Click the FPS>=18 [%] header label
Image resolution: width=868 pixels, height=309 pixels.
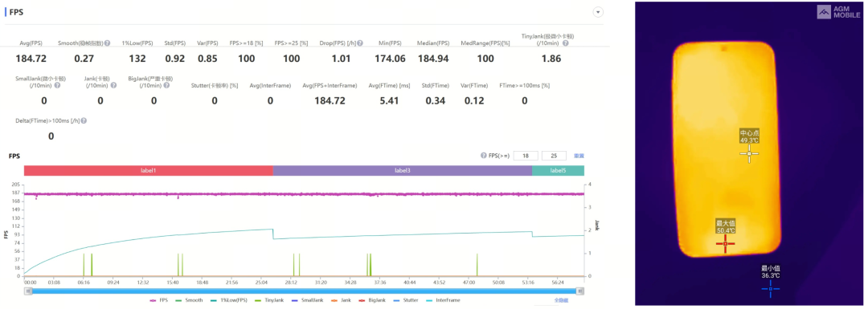247,43
